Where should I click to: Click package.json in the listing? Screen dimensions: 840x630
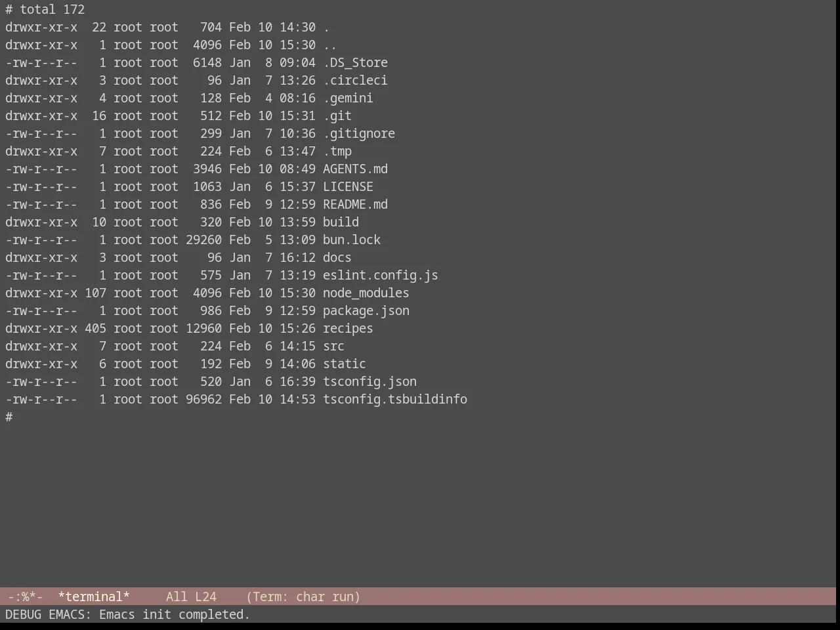366,310
